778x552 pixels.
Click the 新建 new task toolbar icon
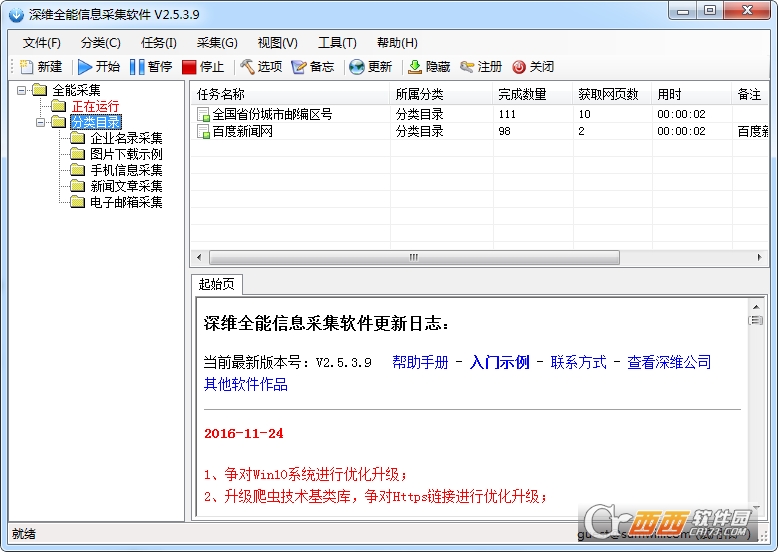[x=26, y=66]
